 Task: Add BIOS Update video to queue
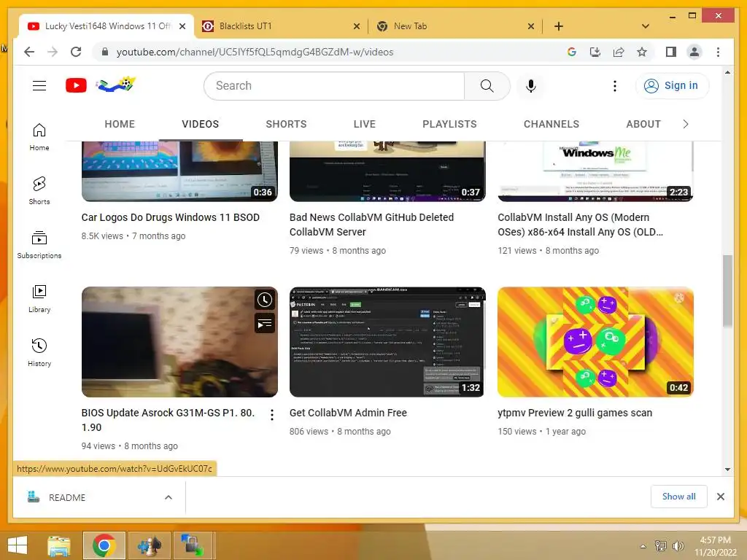click(264, 323)
